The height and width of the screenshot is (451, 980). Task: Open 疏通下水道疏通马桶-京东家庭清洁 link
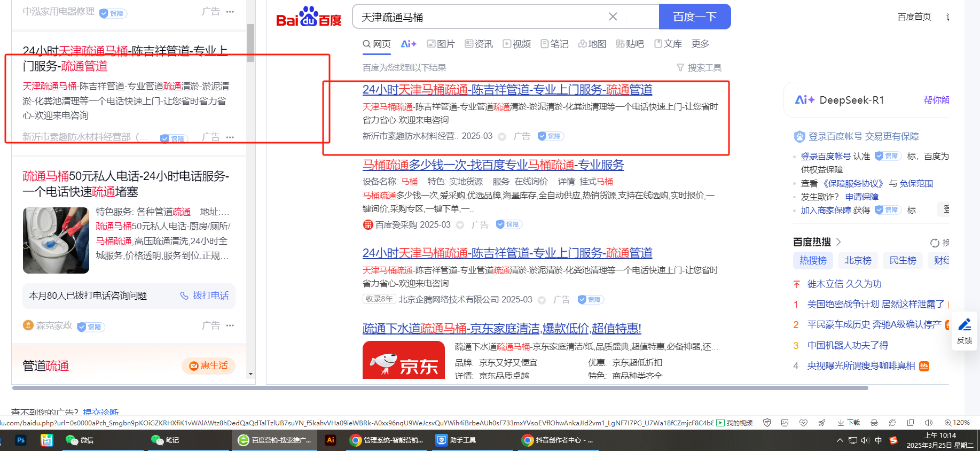click(502, 328)
